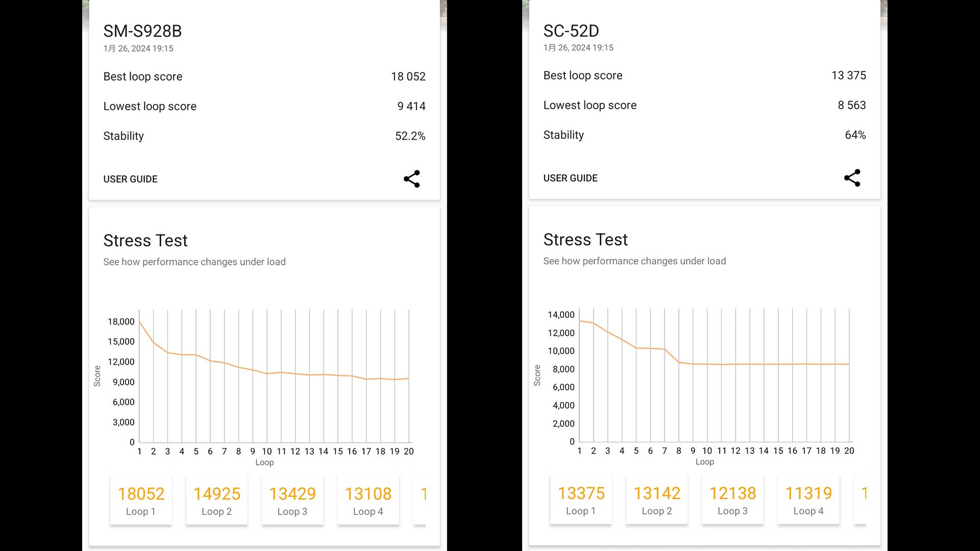Click SC-52D stability 64% row

[704, 135]
